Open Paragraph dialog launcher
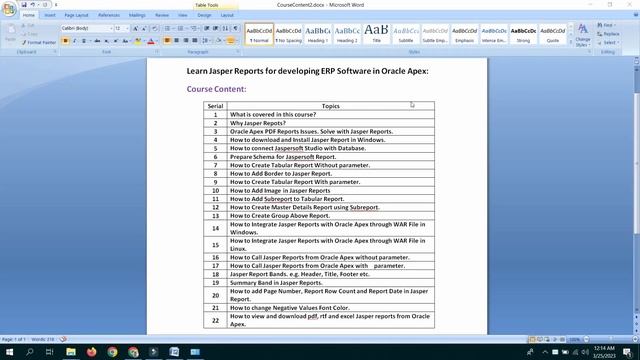640x360 pixels. tap(238, 52)
